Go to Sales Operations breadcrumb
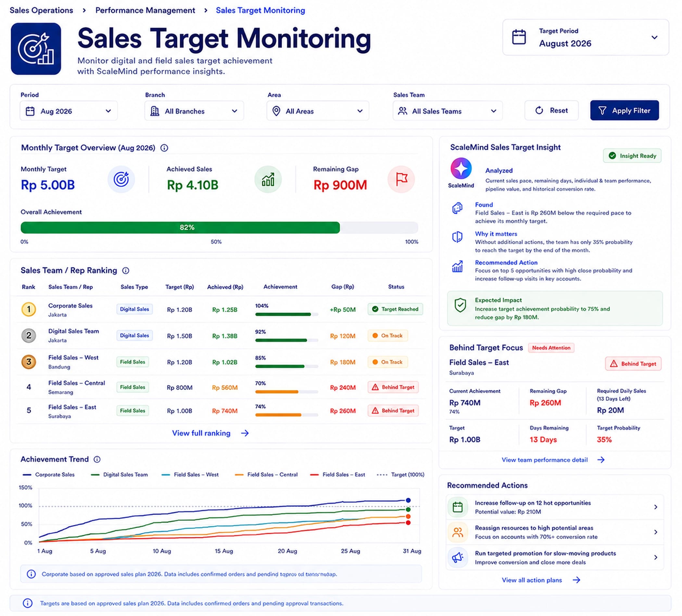This screenshot has width=682, height=616. 41,10
